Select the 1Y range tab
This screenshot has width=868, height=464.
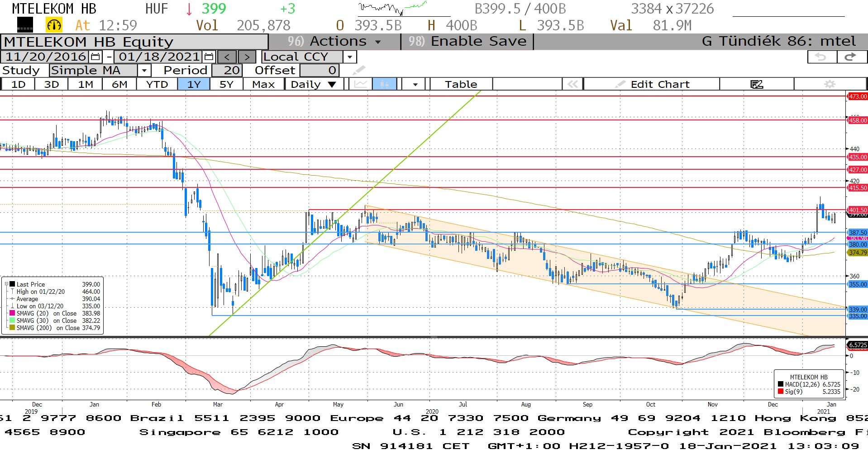194,84
